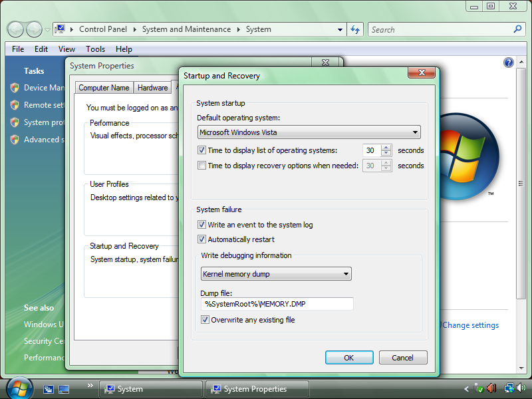Viewport: 532px width, 399px height.
Task: Open the Kernel memory dump dropdown
Action: pos(276,274)
